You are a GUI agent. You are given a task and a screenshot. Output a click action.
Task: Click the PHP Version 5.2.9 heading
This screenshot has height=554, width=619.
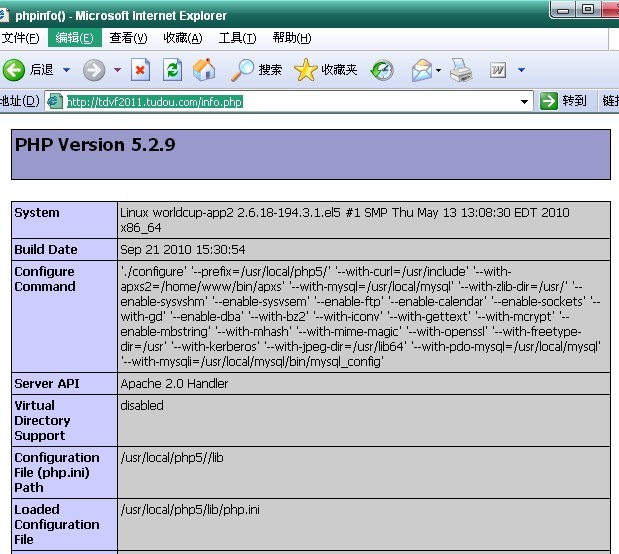point(95,145)
